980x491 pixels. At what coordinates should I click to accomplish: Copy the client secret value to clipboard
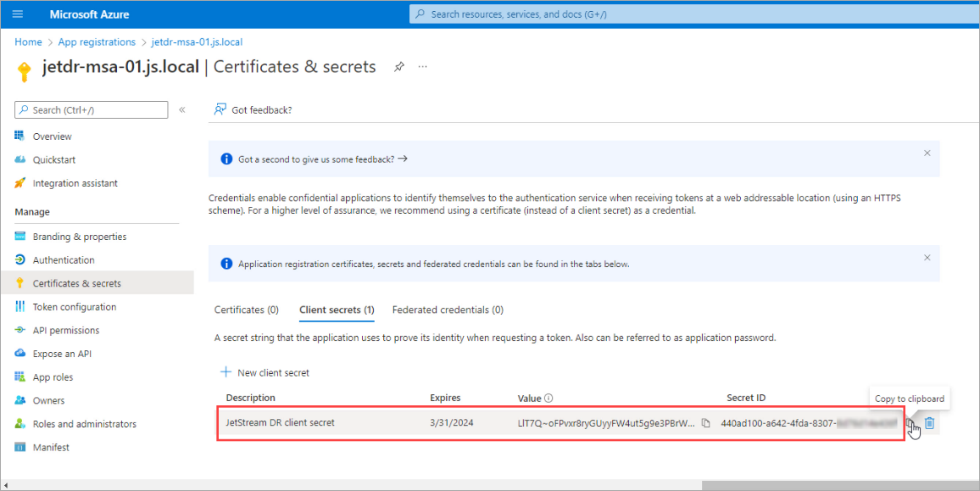click(x=705, y=423)
